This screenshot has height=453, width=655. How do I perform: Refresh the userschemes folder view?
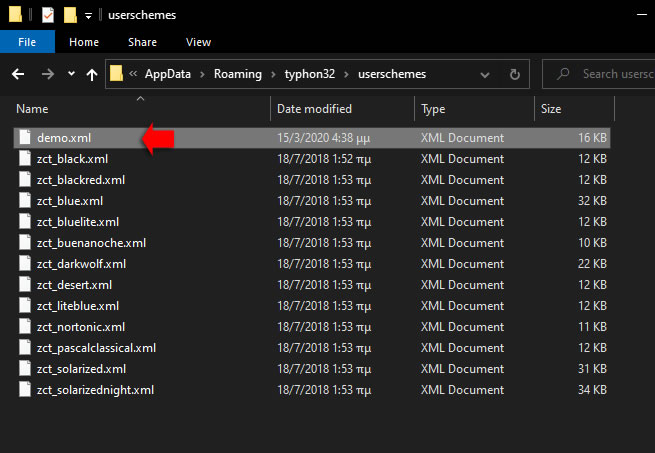pos(515,74)
